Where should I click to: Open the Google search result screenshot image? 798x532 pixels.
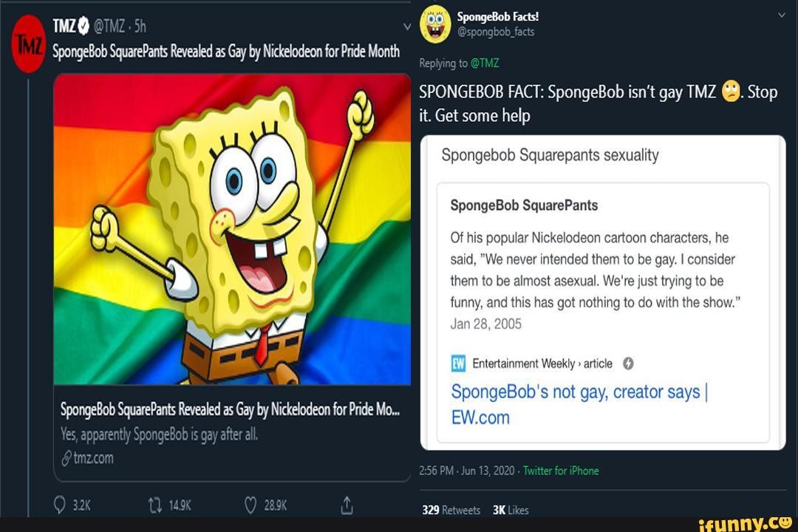603,293
